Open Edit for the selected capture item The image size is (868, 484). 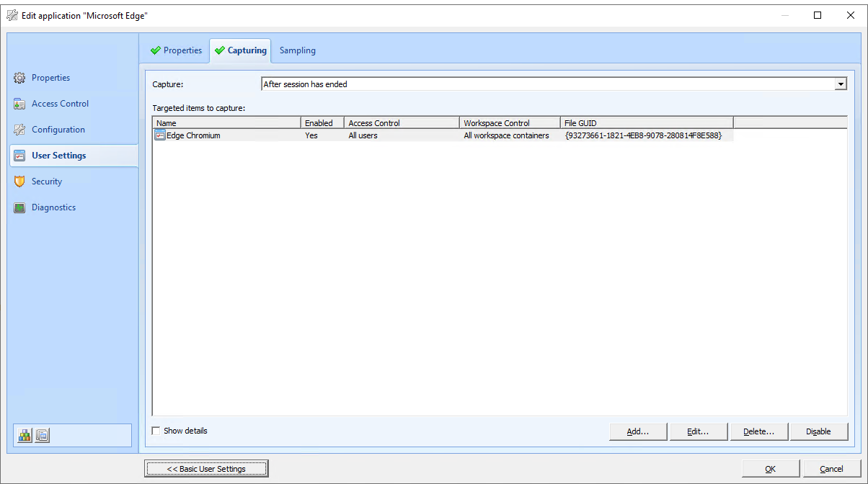coord(698,431)
